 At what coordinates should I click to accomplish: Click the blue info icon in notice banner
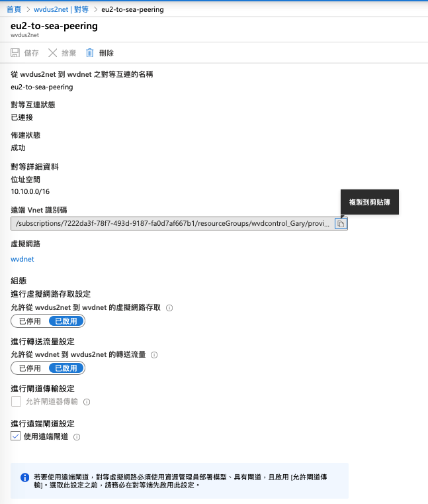(x=24, y=478)
